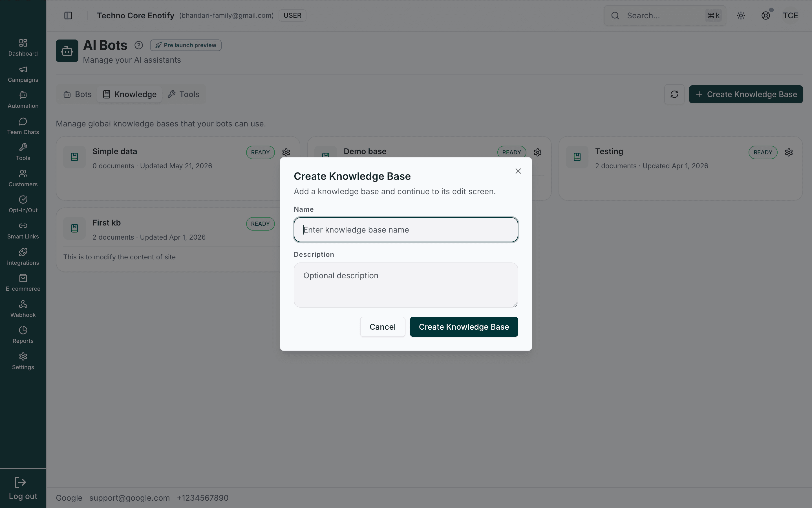Click the Log out icon
Image resolution: width=812 pixels, height=508 pixels.
[20, 483]
